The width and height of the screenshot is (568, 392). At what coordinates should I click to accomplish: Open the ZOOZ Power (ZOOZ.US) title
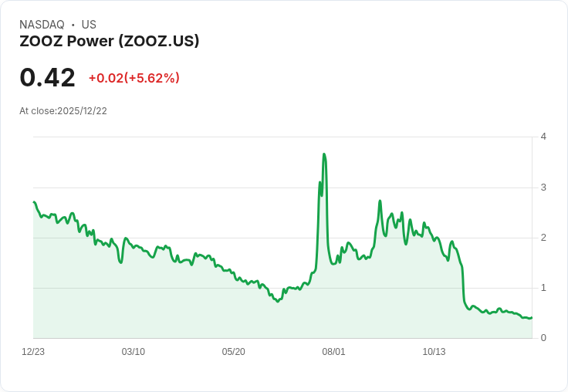[x=110, y=41]
